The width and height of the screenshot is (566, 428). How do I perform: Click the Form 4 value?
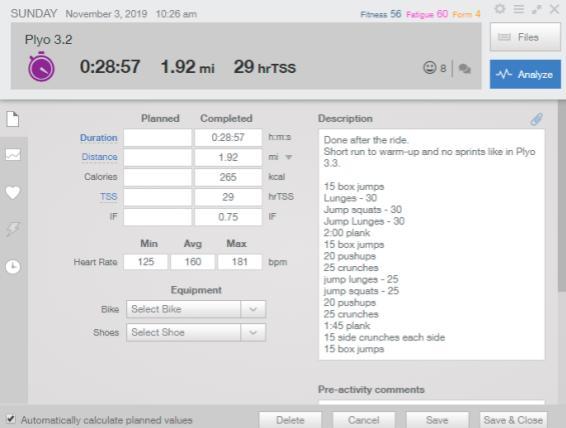point(466,14)
